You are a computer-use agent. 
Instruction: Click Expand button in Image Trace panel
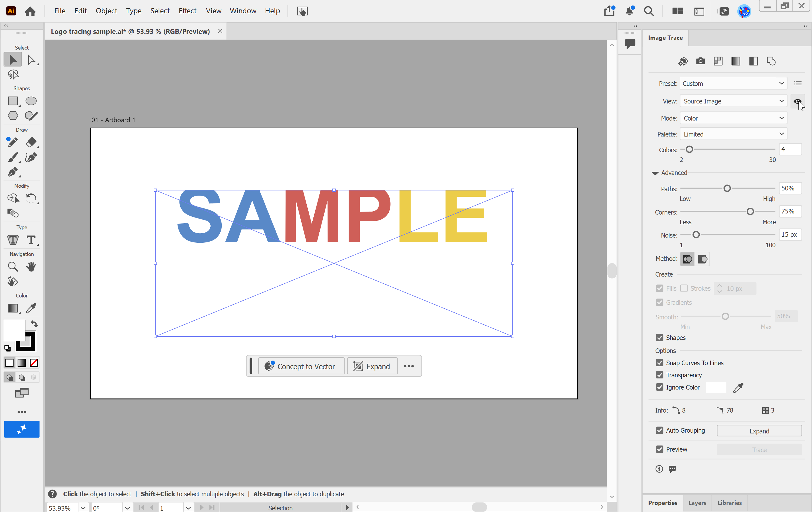pos(759,431)
